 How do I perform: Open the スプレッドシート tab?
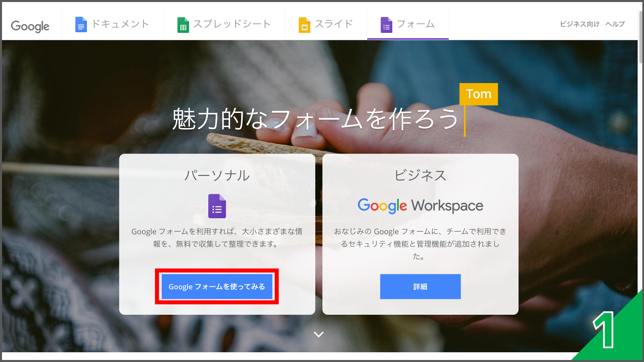224,24
